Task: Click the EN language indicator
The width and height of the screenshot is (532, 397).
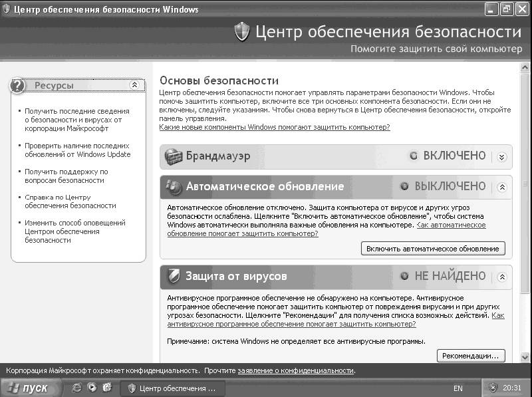Action: coord(458,388)
